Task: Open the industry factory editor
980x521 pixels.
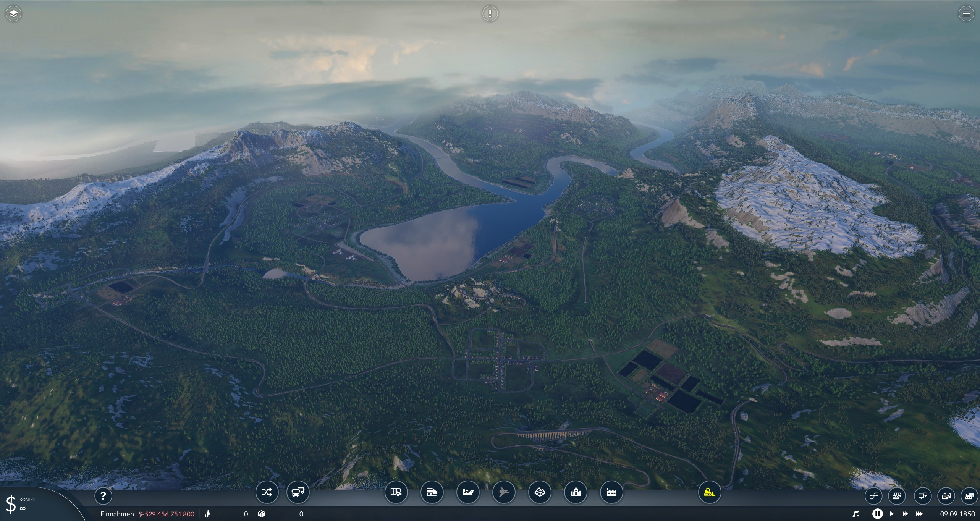Action: click(611, 492)
